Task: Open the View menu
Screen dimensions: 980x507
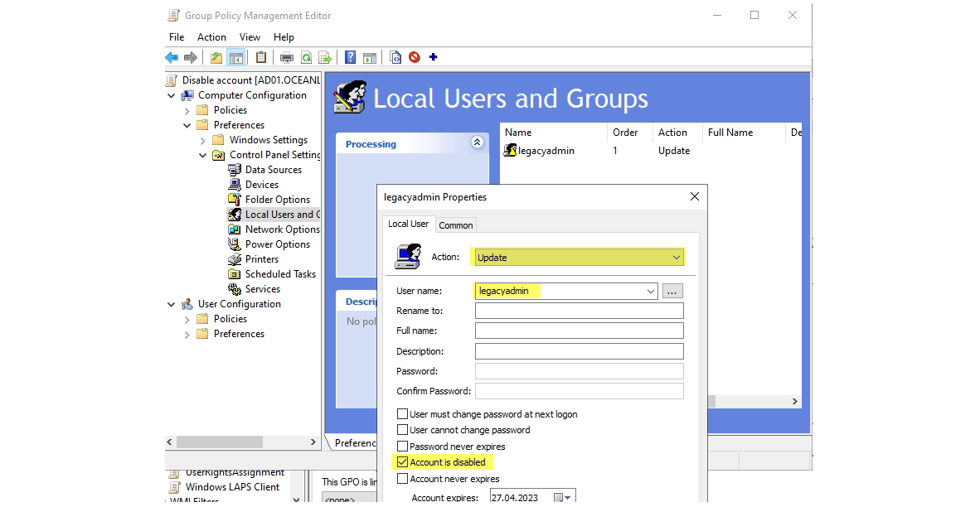Action: (x=250, y=37)
